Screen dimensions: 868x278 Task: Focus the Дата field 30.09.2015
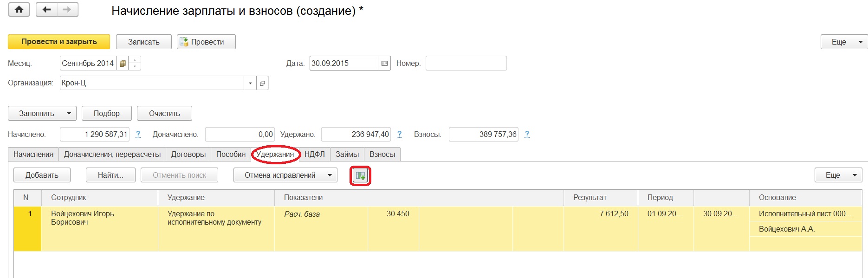343,64
